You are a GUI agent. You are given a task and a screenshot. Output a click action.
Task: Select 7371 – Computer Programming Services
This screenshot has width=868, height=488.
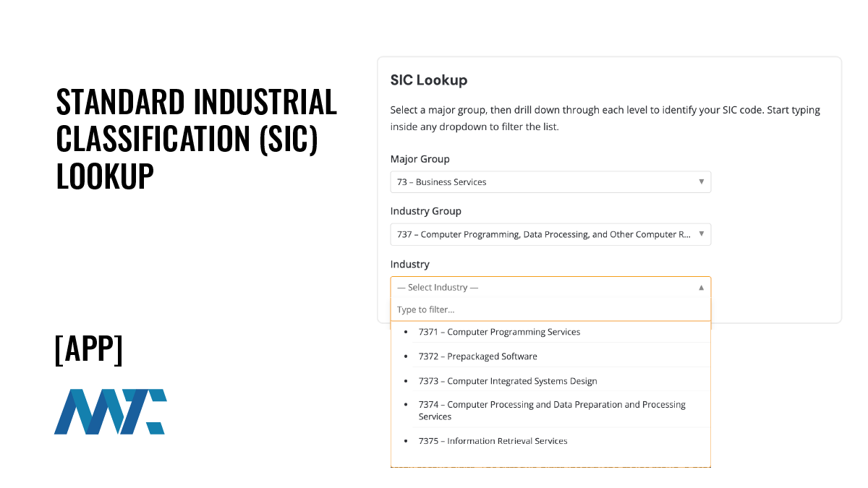[499, 332]
